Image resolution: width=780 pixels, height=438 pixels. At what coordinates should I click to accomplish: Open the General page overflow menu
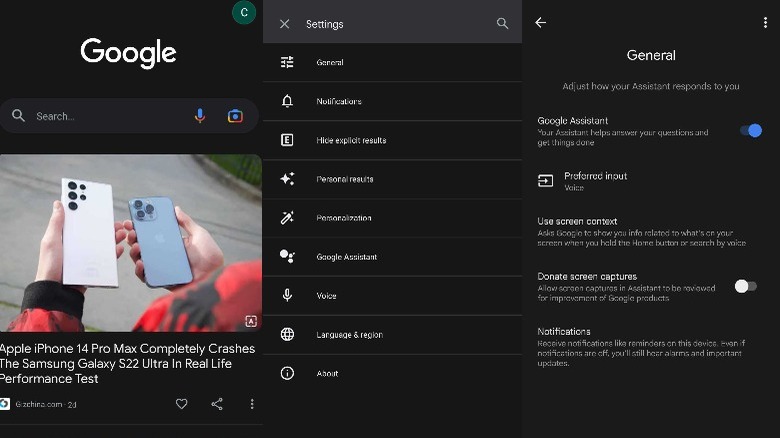coord(765,23)
